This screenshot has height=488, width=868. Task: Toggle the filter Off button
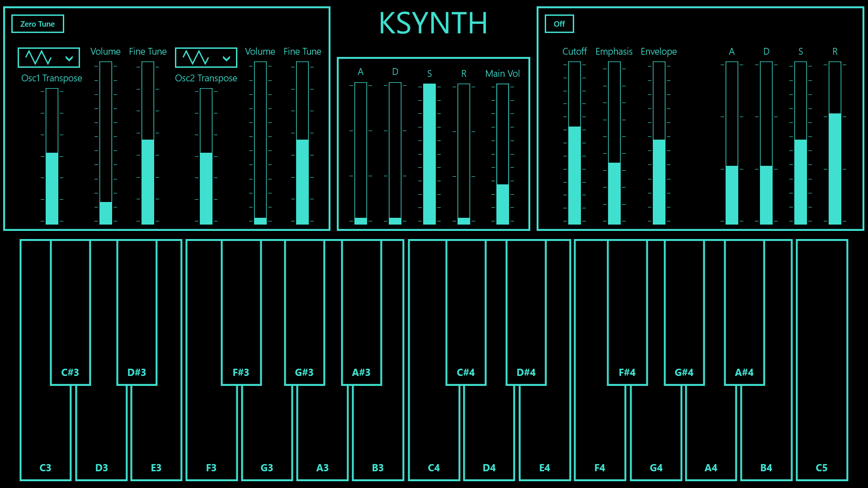point(559,24)
